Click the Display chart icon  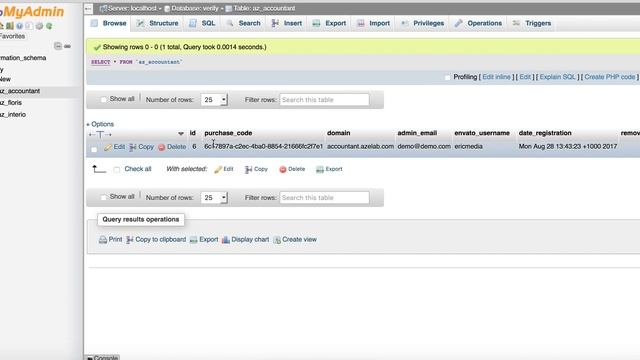(x=226, y=240)
